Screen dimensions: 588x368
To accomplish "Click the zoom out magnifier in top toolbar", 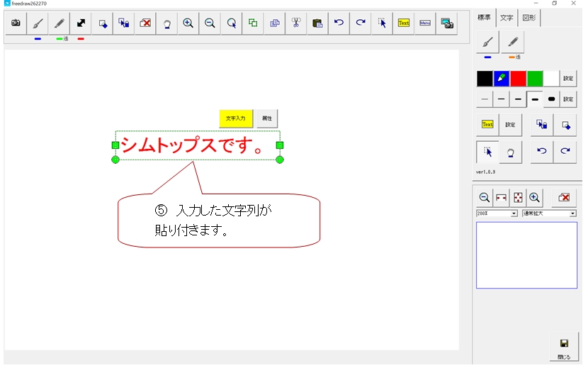I will click(210, 23).
